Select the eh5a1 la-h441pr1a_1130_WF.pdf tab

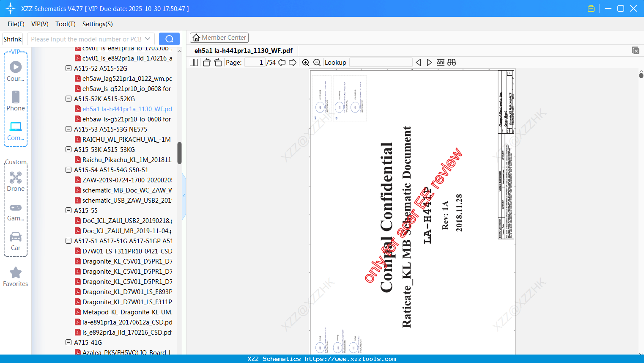tap(244, 51)
